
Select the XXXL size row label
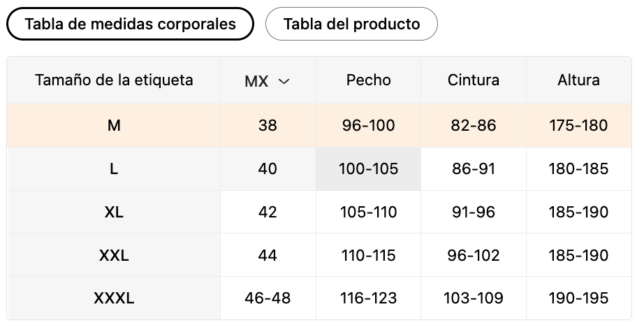[x=114, y=299]
